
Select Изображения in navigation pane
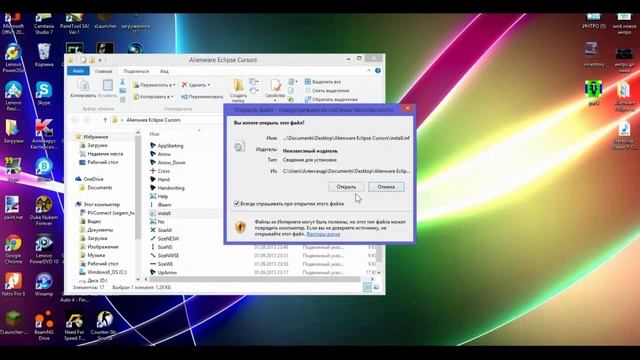tap(102, 247)
